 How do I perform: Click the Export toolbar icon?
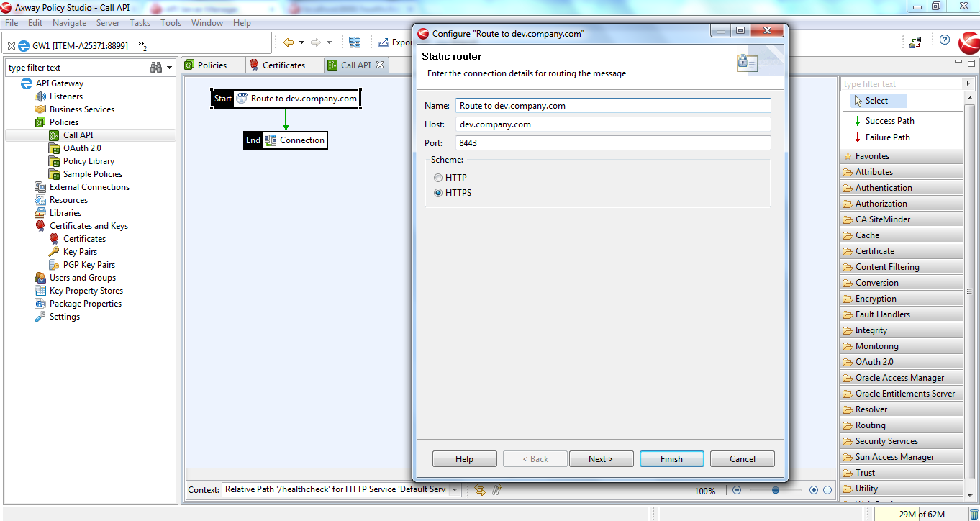pyautogui.click(x=384, y=42)
